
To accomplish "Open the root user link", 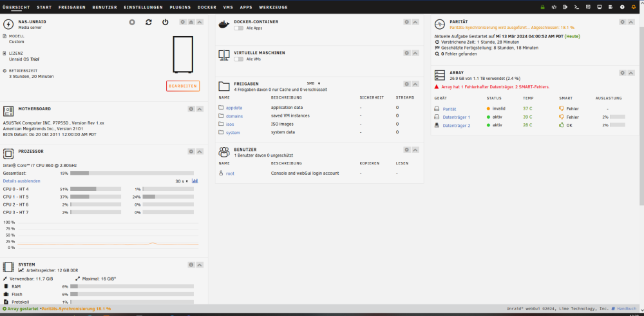I will (230, 173).
